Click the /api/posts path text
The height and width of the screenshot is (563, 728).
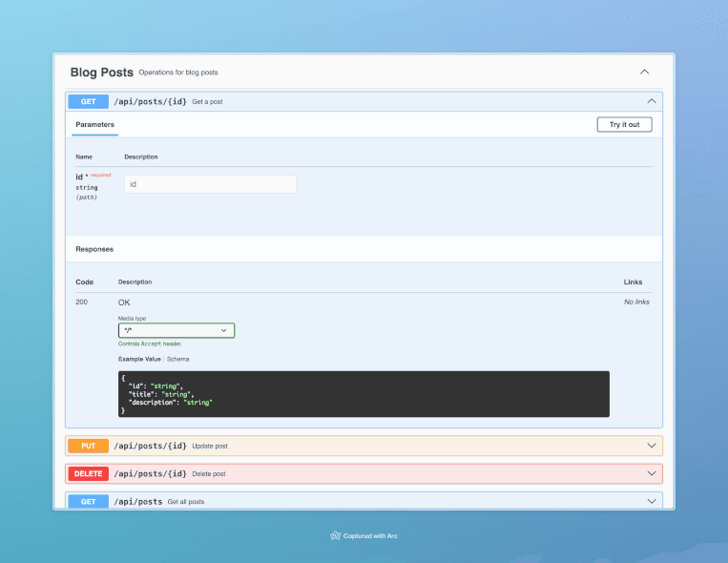pos(138,502)
